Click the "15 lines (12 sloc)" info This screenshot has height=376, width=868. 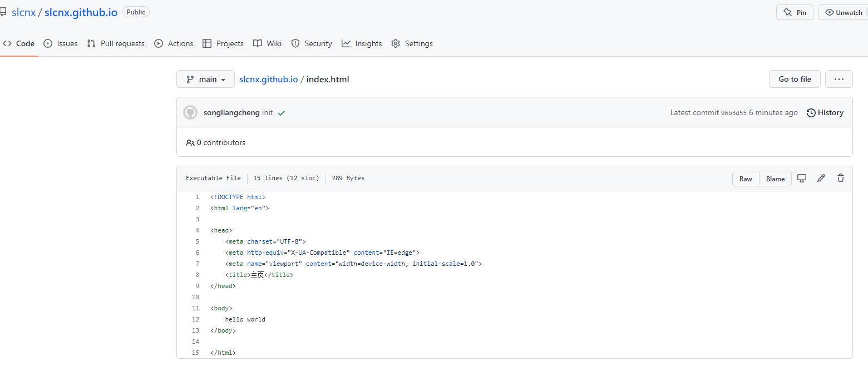coord(286,178)
